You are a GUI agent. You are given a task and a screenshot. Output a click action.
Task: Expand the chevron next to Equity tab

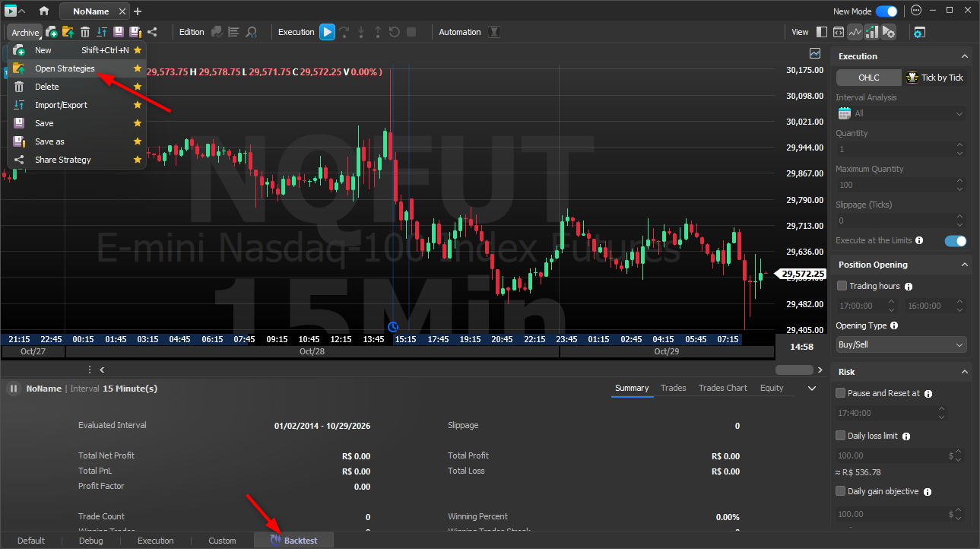812,389
